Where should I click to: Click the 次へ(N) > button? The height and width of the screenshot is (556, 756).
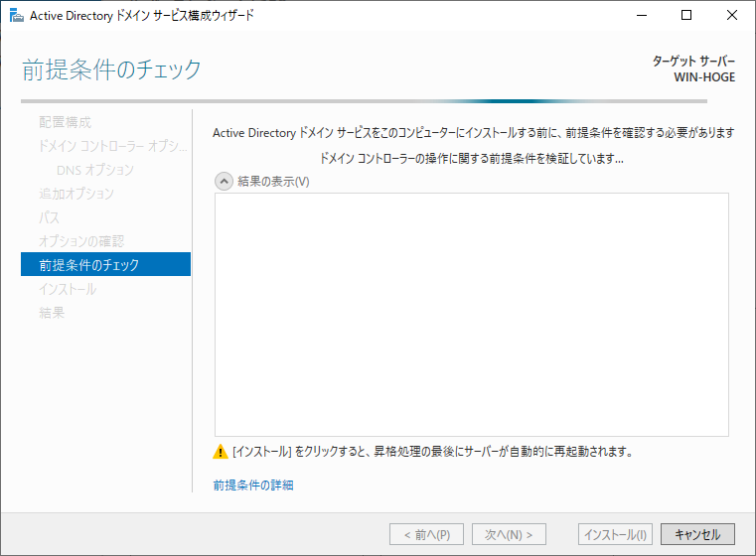coord(509,534)
